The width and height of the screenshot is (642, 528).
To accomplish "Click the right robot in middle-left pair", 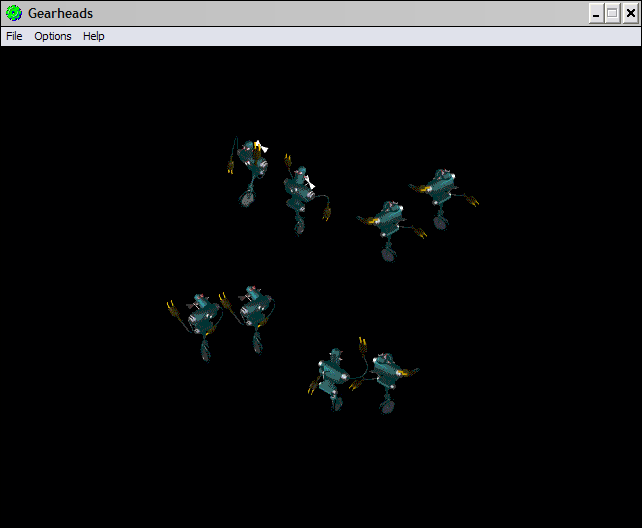I will coord(254,308).
